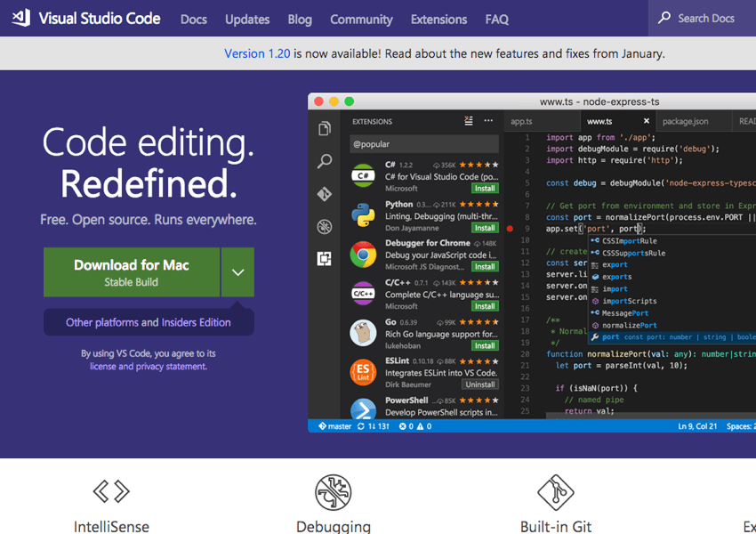
Task: Open the Updates menu item
Action: pos(247,20)
